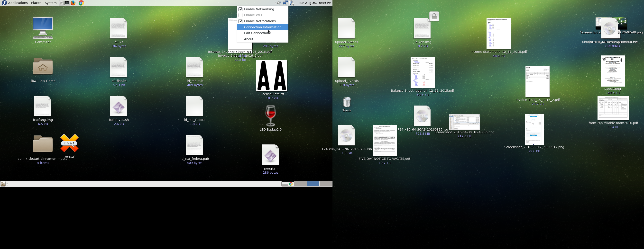The height and width of the screenshot is (249, 644).
Task: Click the date and time clock
Action: click(315, 3)
